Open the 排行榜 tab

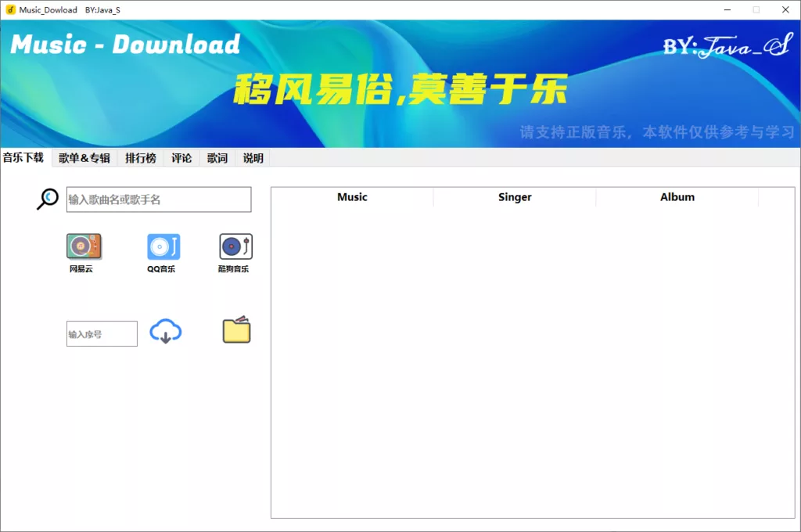(141, 158)
